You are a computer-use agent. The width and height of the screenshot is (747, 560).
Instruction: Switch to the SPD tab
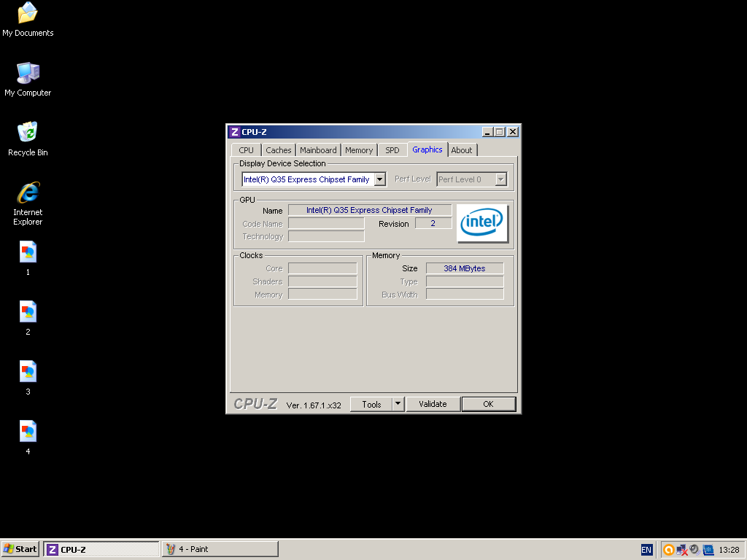(392, 150)
